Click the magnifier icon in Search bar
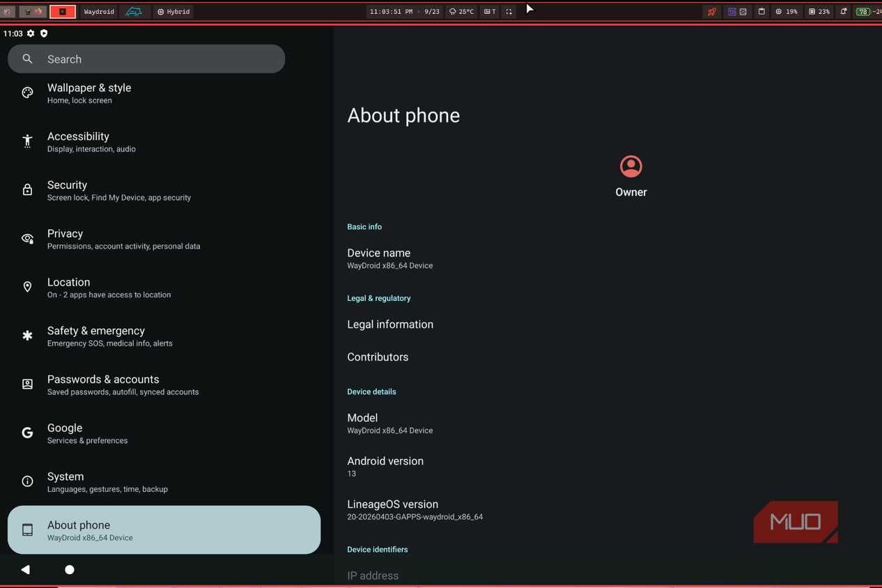The image size is (882, 588). coord(27,59)
